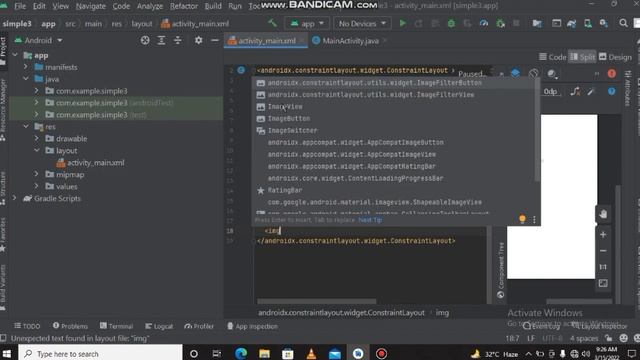
Task: Open File Explorer from taskbar
Action: [x=264, y=353]
